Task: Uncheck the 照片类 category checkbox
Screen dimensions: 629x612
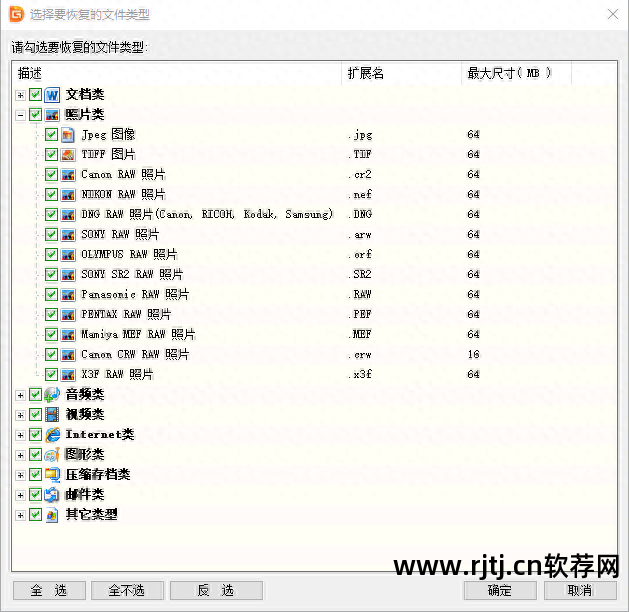Action: (x=35, y=115)
